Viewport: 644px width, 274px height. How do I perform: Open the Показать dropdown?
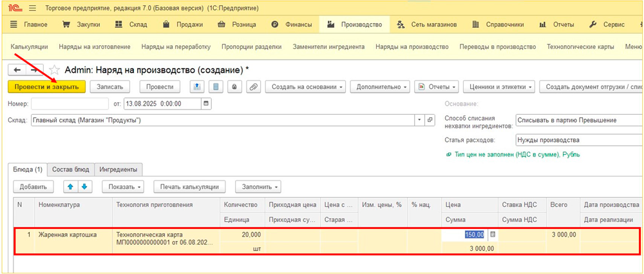[x=125, y=187]
